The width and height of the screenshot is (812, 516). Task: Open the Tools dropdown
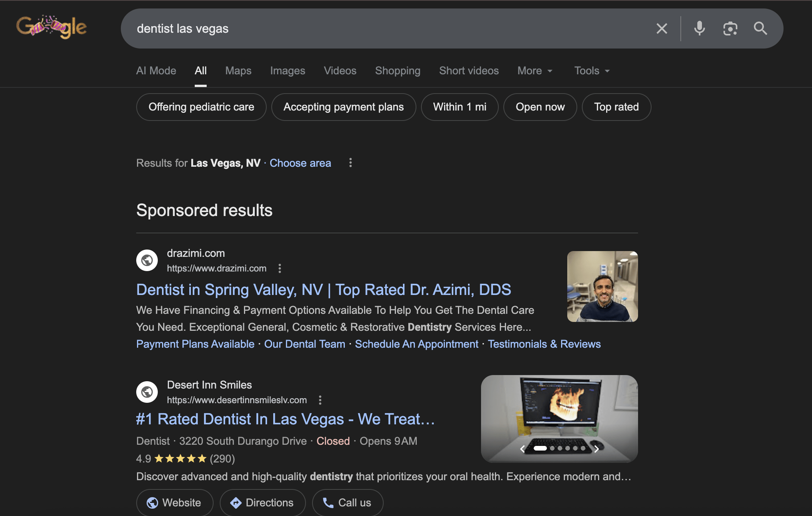point(591,71)
